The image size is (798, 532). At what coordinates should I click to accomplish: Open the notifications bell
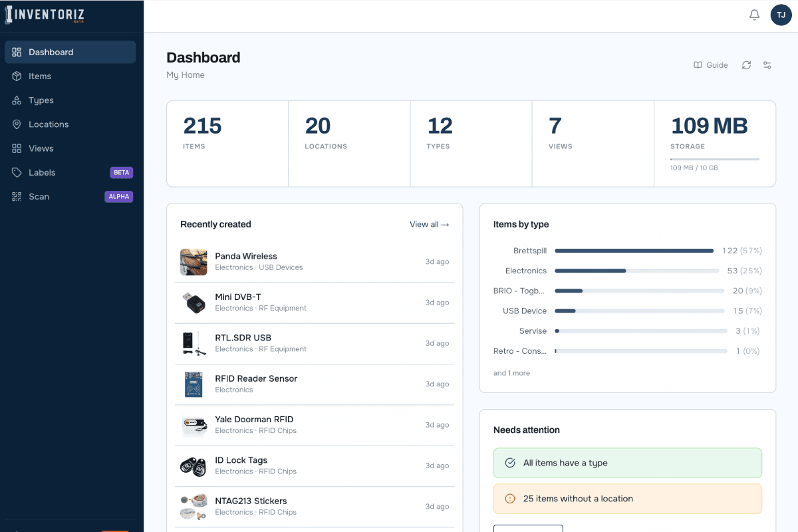point(754,15)
